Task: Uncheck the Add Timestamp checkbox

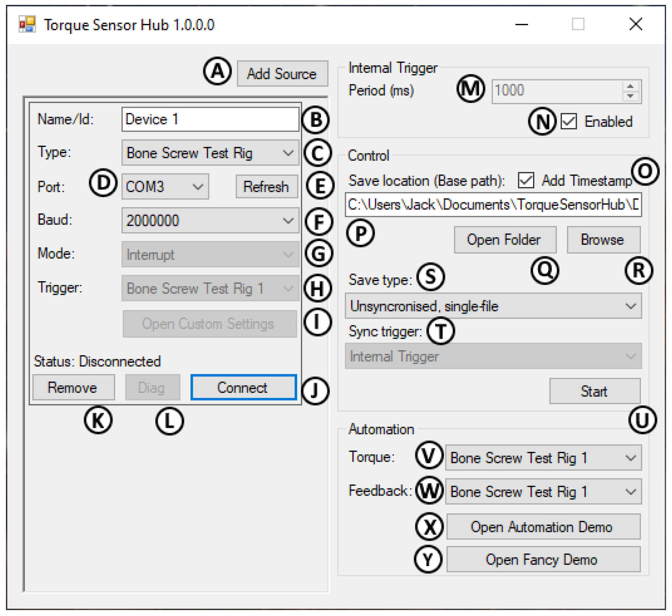Action: click(526, 181)
